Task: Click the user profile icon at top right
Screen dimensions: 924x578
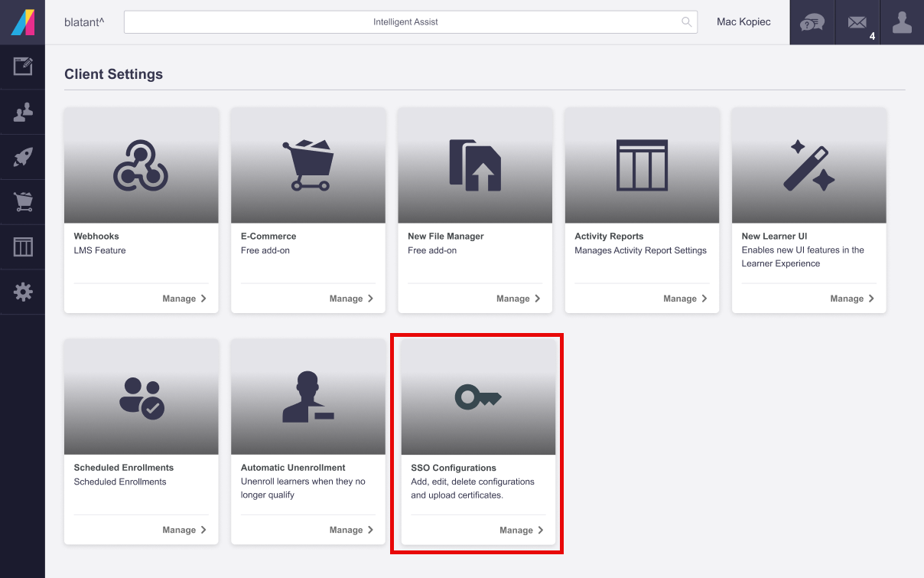Action: pyautogui.click(x=902, y=22)
